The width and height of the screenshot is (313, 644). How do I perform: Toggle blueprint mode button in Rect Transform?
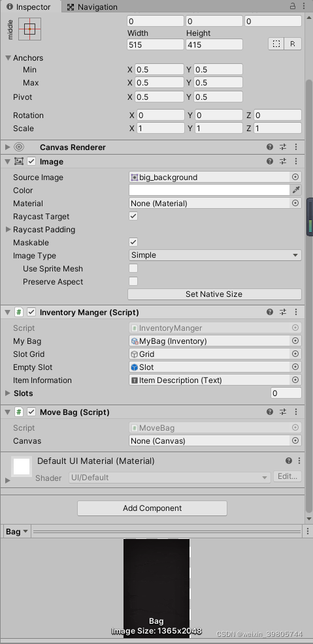276,44
